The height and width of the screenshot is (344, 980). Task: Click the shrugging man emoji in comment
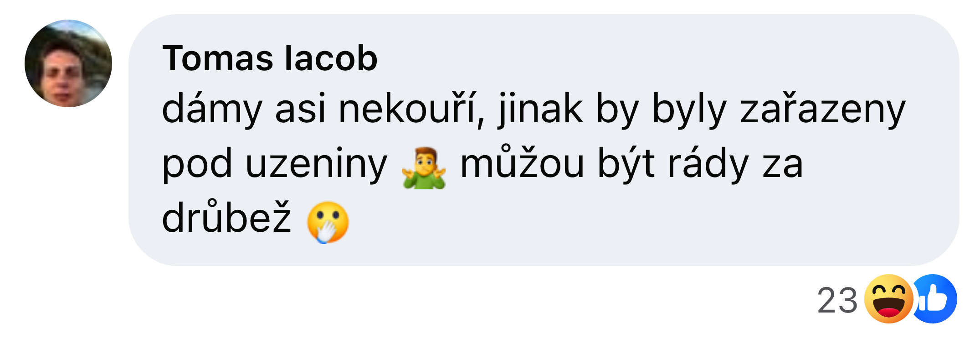(x=424, y=167)
